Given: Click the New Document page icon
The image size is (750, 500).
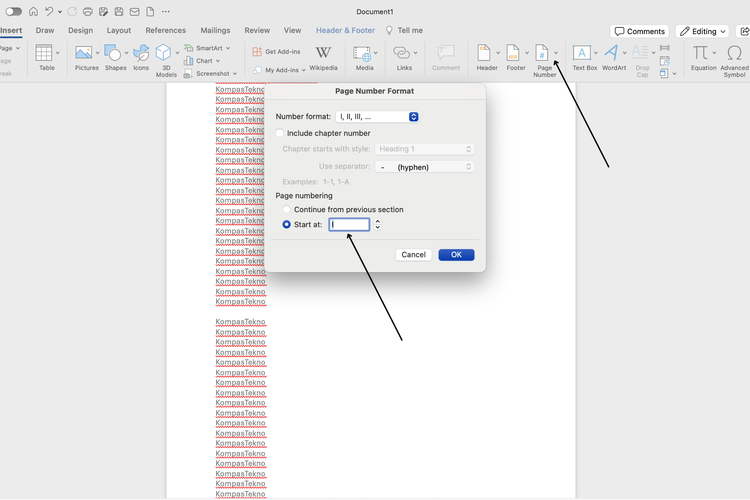Looking at the screenshot, I should (150, 11).
